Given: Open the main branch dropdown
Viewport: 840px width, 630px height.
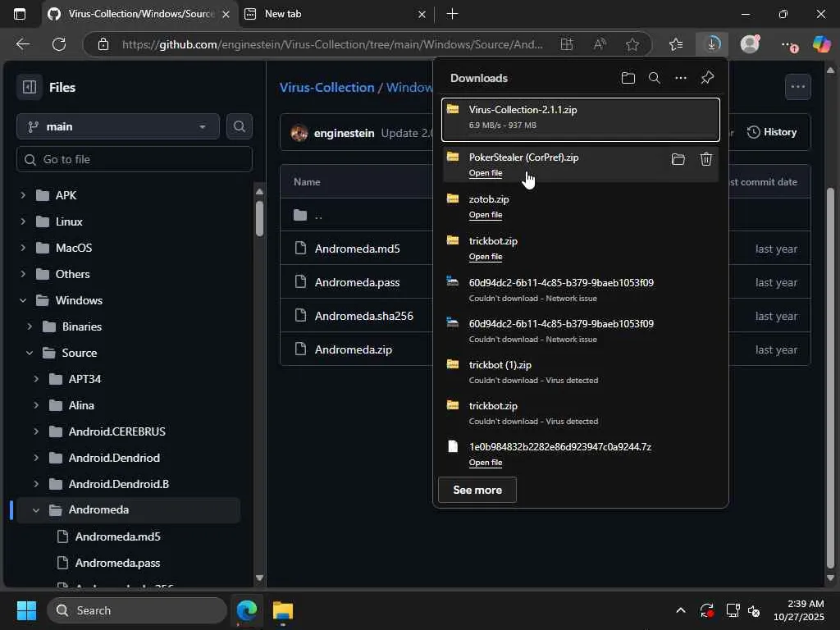Looking at the screenshot, I should point(118,126).
